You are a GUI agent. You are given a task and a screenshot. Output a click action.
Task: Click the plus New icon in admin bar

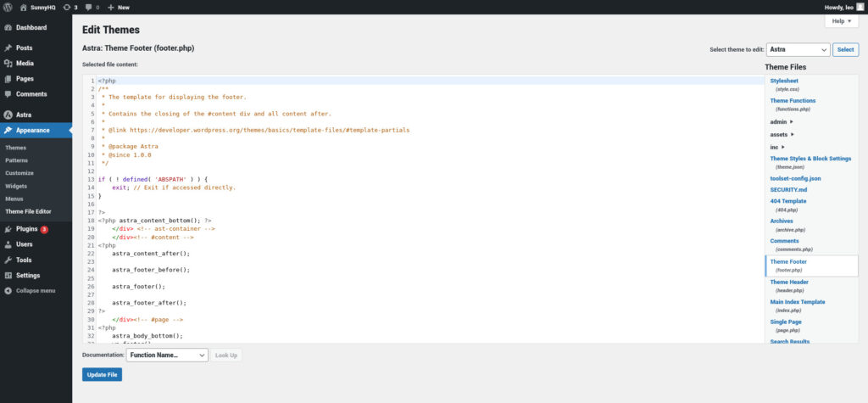[111, 8]
